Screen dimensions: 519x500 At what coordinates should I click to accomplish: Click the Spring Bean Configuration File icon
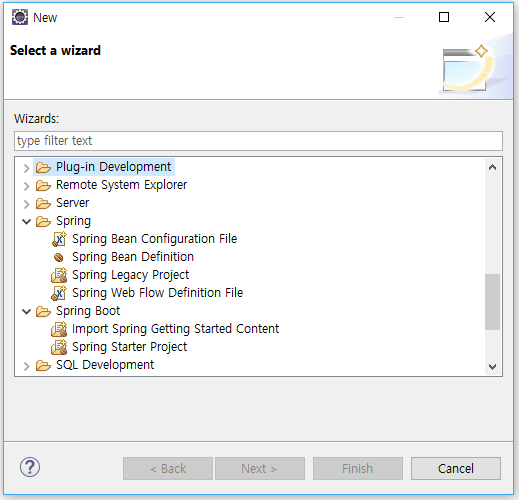(59, 239)
